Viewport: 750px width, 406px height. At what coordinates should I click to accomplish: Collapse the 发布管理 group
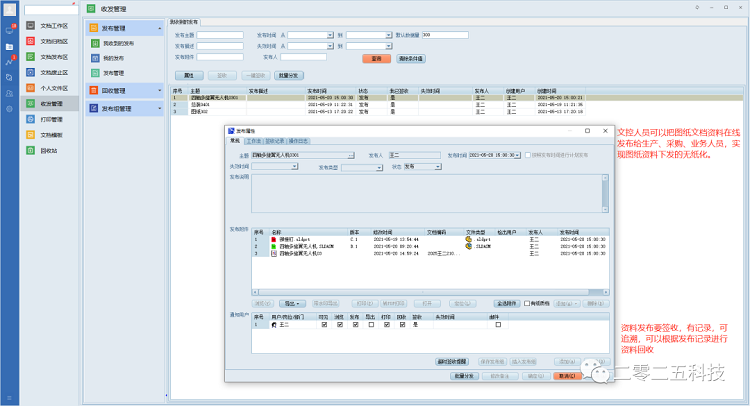click(160, 29)
